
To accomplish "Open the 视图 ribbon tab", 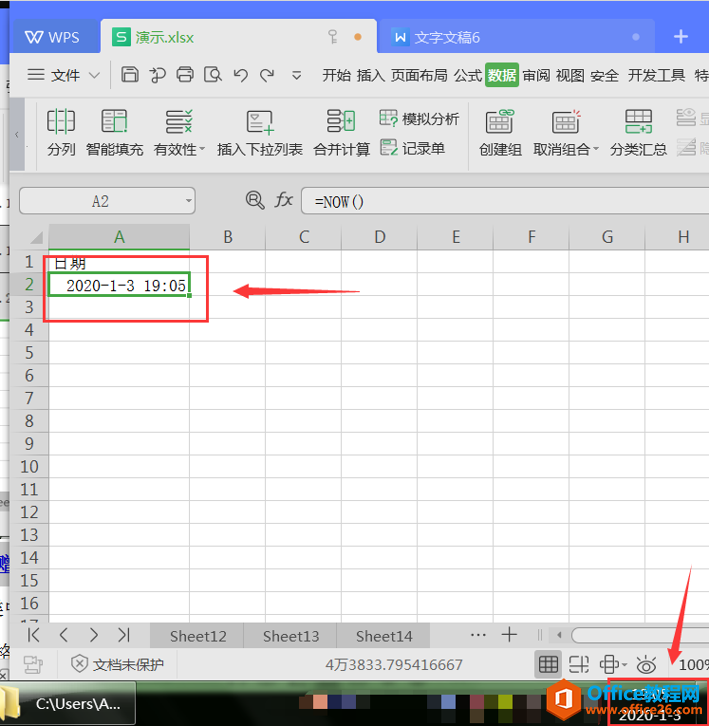I will point(570,75).
